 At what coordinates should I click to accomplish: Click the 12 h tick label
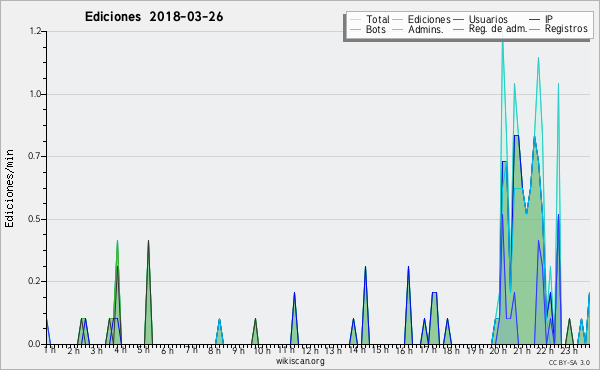(310, 350)
